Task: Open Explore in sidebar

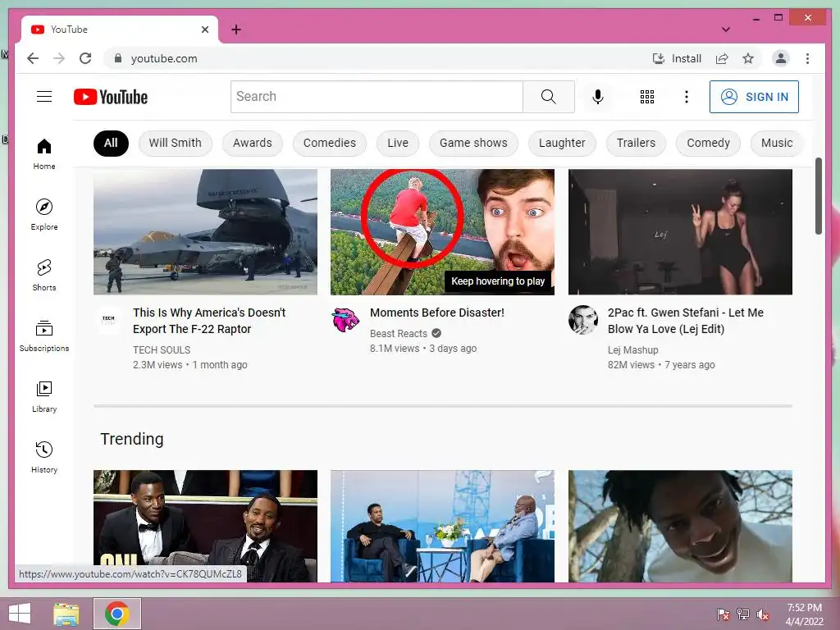Action: coord(44,215)
